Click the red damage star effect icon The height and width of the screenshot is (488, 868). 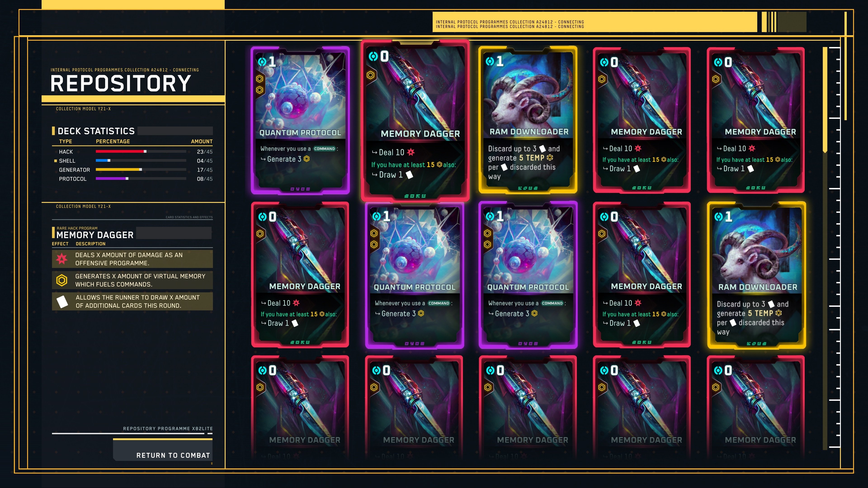[x=62, y=259]
